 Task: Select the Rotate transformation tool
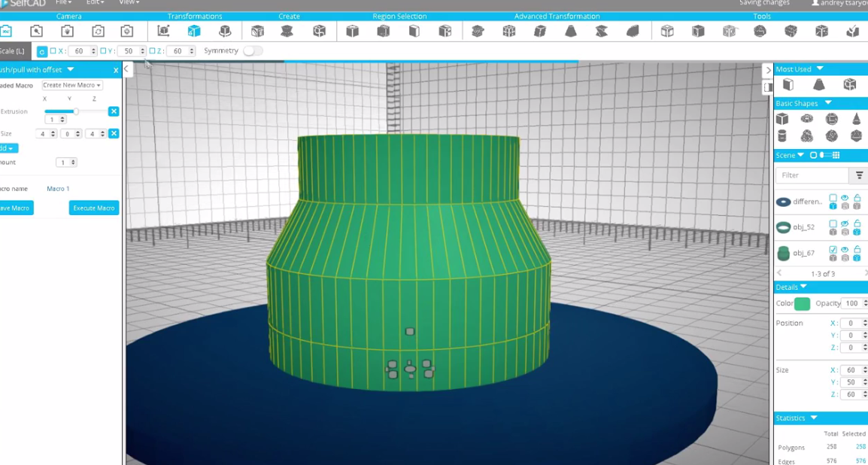coord(225,31)
